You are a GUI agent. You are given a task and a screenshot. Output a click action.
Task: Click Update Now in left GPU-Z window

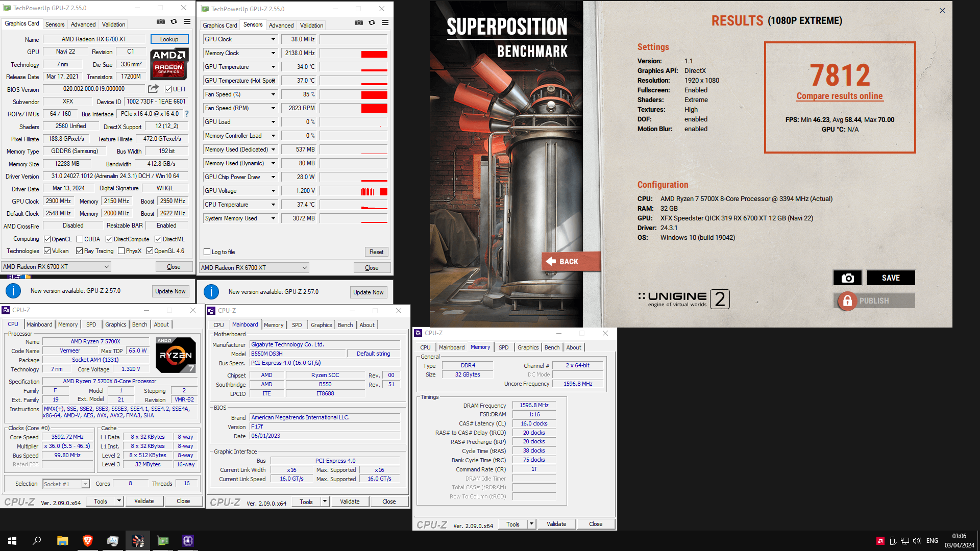[x=170, y=291]
